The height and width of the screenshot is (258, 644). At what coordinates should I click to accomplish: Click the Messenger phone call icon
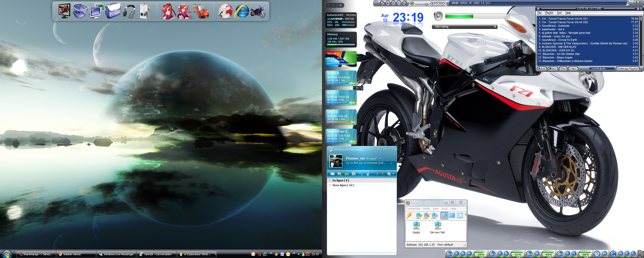tap(361, 174)
